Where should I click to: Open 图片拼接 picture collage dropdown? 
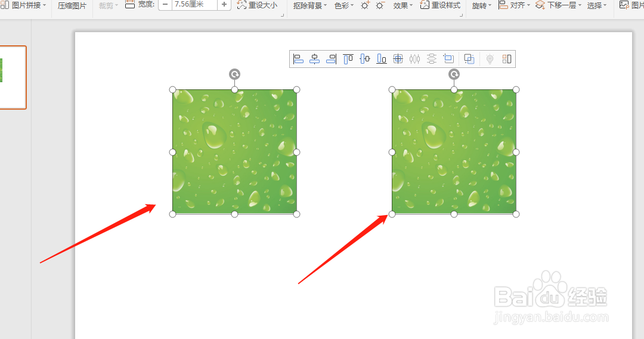(23, 5)
